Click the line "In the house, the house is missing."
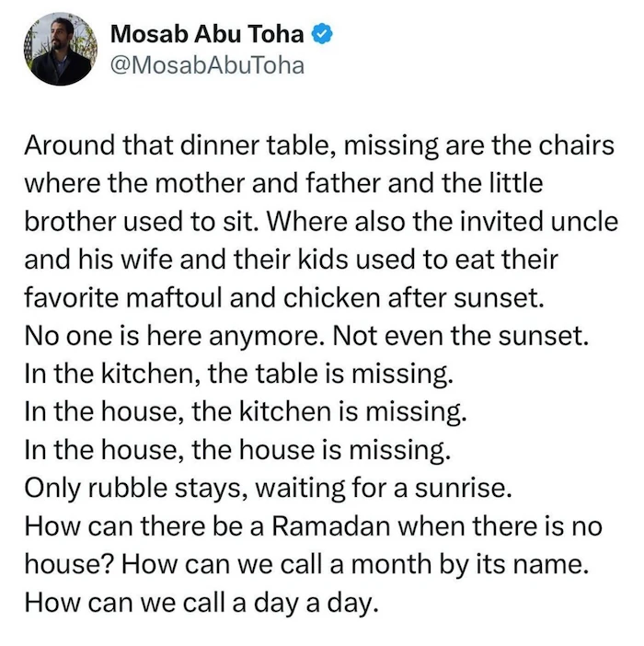 point(237,451)
